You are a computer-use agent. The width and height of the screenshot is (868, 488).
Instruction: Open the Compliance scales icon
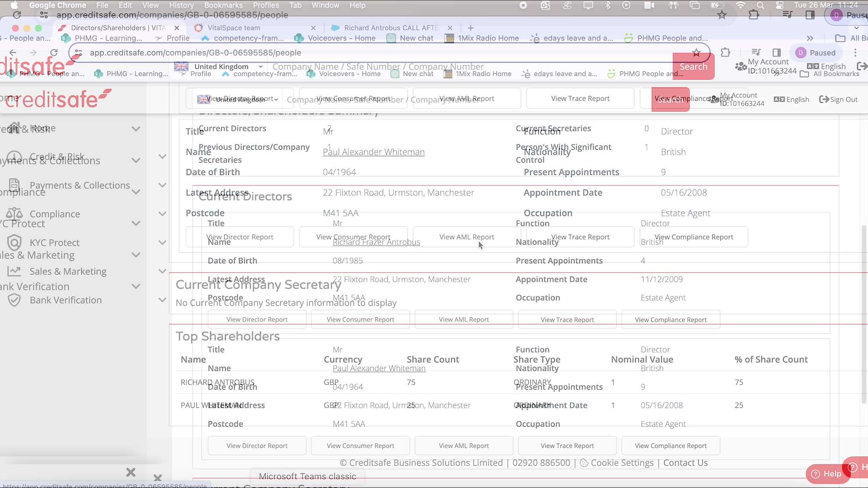pyautogui.click(x=14, y=214)
